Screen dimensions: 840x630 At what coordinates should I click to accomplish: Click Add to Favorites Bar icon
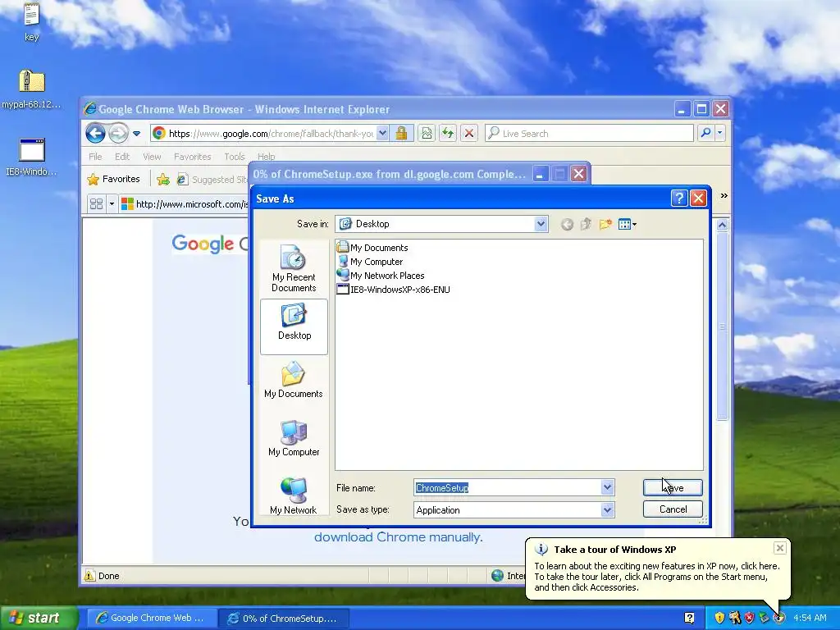point(163,180)
